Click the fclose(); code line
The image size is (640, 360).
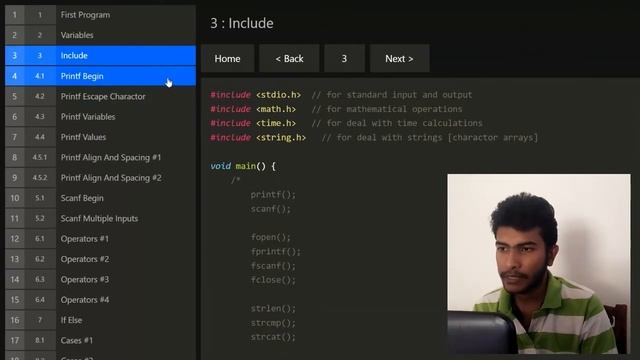[273, 280]
